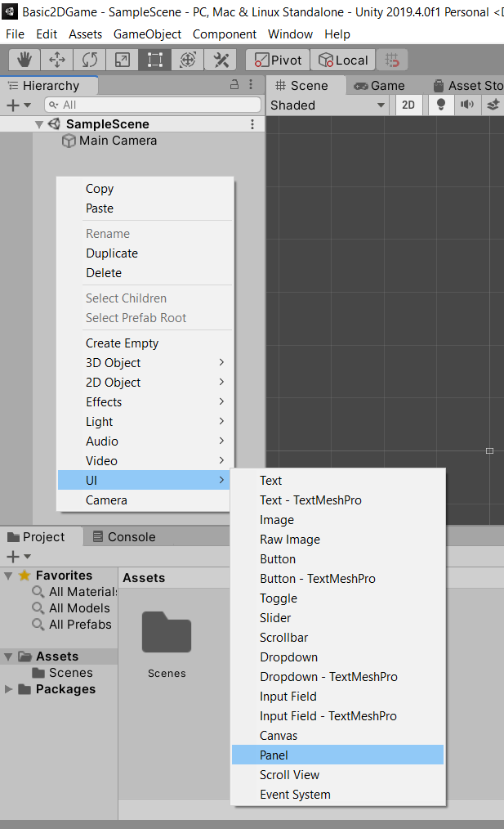Select the Move tool
The image size is (504, 829).
point(57,60)
